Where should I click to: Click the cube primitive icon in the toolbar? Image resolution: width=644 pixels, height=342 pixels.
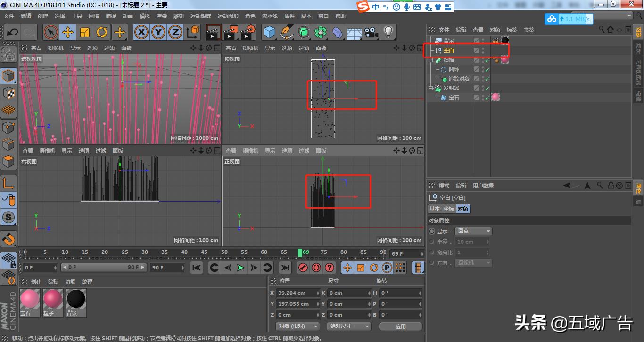tap(269, 32)
